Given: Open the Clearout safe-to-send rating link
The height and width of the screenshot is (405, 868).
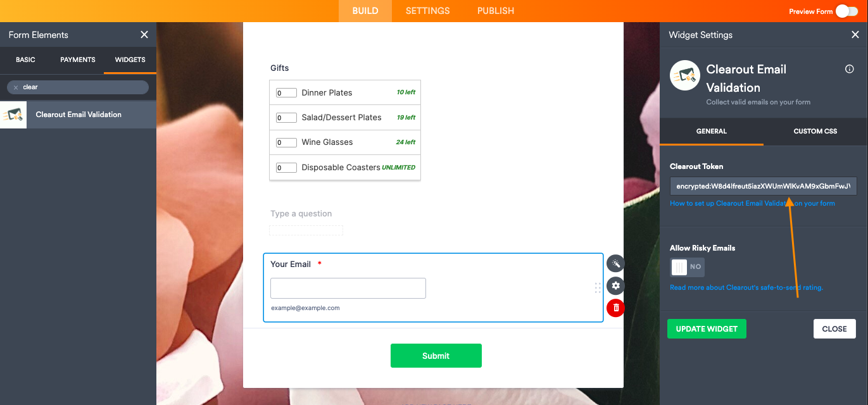Looking at the screenshot, I should [746, 287].
